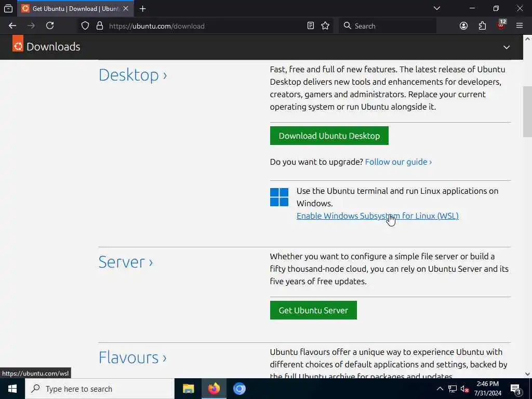Click the Ubuntu favicon on the active tab
Screen dimensions: 532x399
tap(25, 8)
